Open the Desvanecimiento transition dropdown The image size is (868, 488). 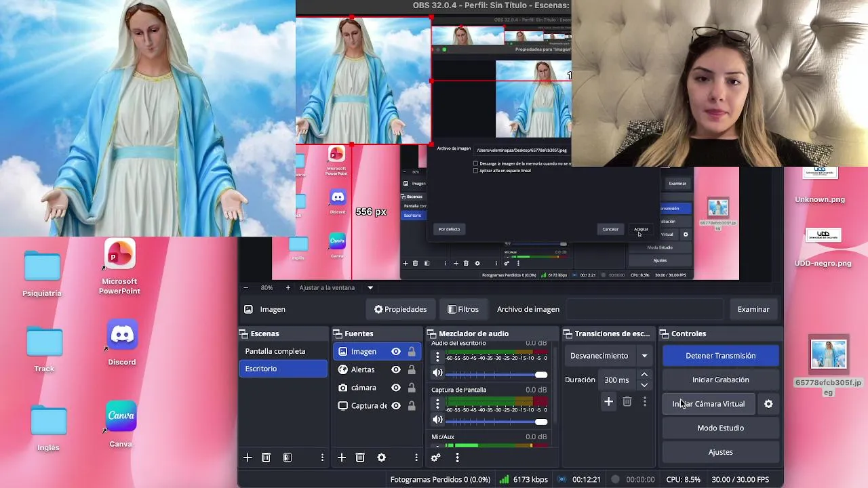tap(608, 355)
